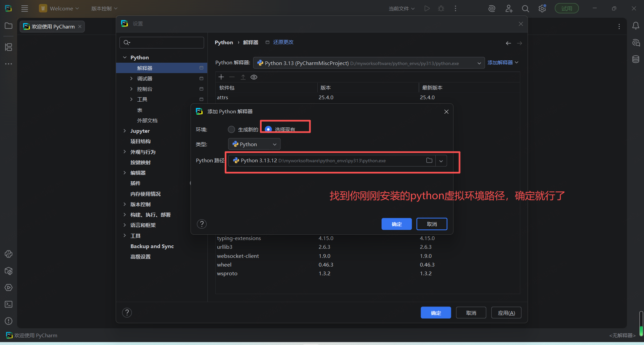644x345 pixels.
Task: Open the Database tool window
Action: (636, 59)
